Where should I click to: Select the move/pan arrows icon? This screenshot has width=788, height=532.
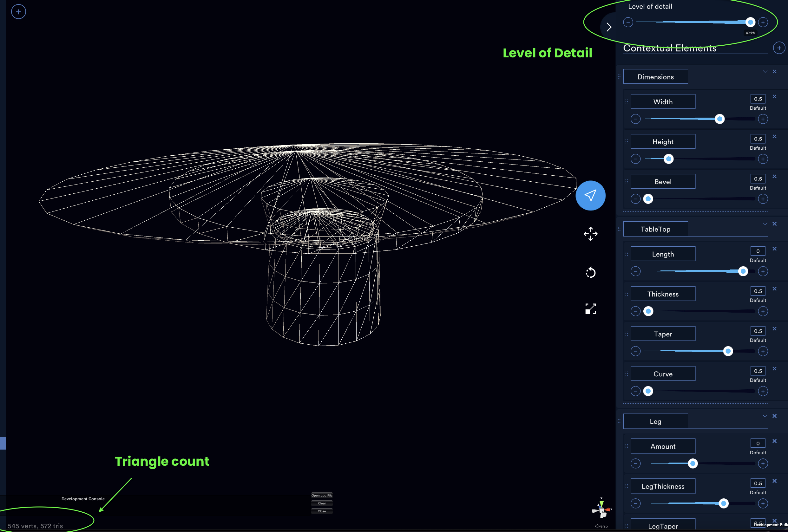coord(590,234)
